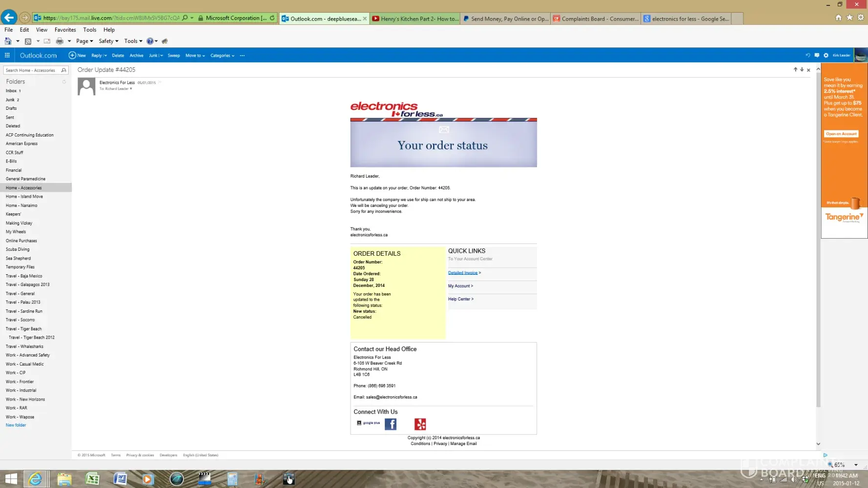
Task: Click the Google Plus link icon
Action: [368, 423]
